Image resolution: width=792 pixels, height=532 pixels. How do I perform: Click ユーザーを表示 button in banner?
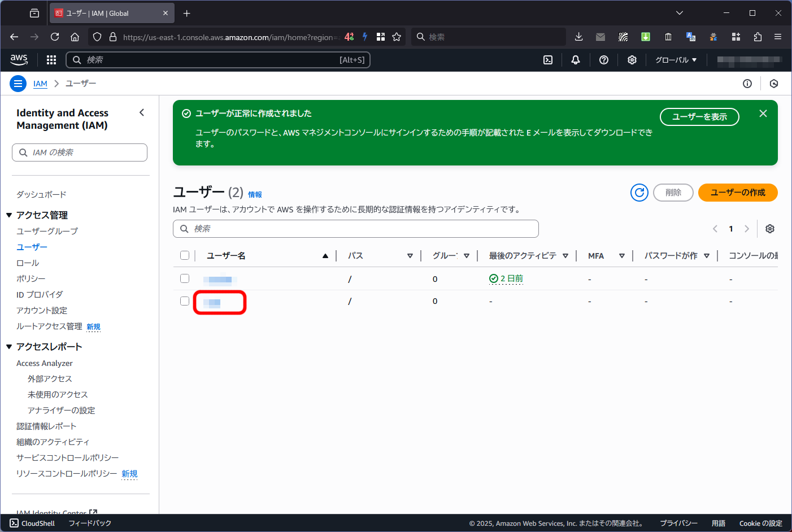pyautogui.click(x=699, y=117)
